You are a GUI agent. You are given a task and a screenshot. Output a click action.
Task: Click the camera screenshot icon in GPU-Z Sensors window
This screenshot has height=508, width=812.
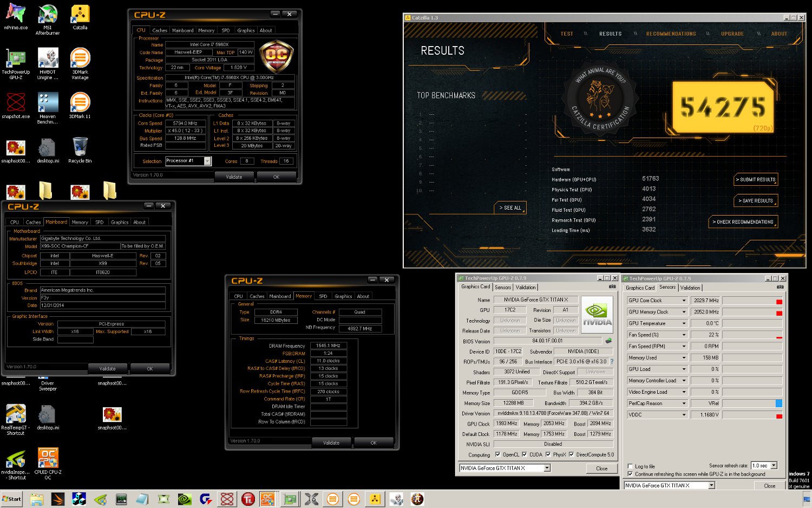(780, 287)
